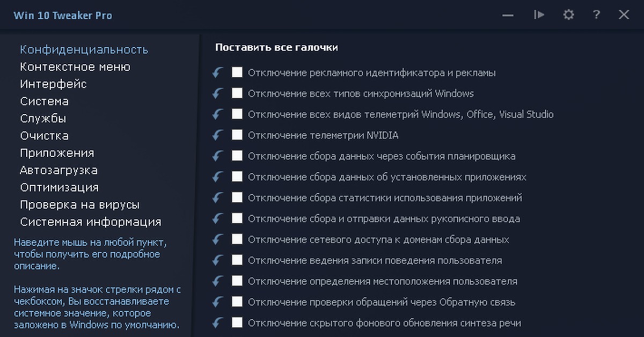
Task: Enable ведения записи поведения пользователя checkbox
Action: click(x=237, y=260)
